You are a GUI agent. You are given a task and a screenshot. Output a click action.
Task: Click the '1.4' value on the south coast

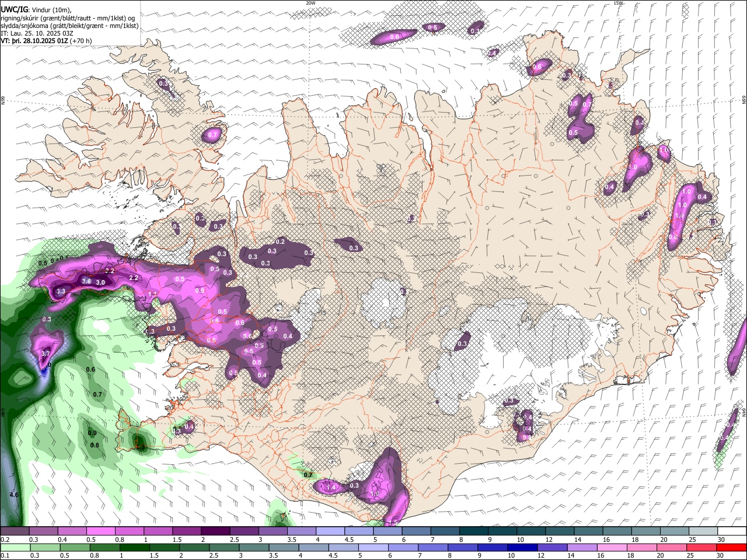click(332, 487)
